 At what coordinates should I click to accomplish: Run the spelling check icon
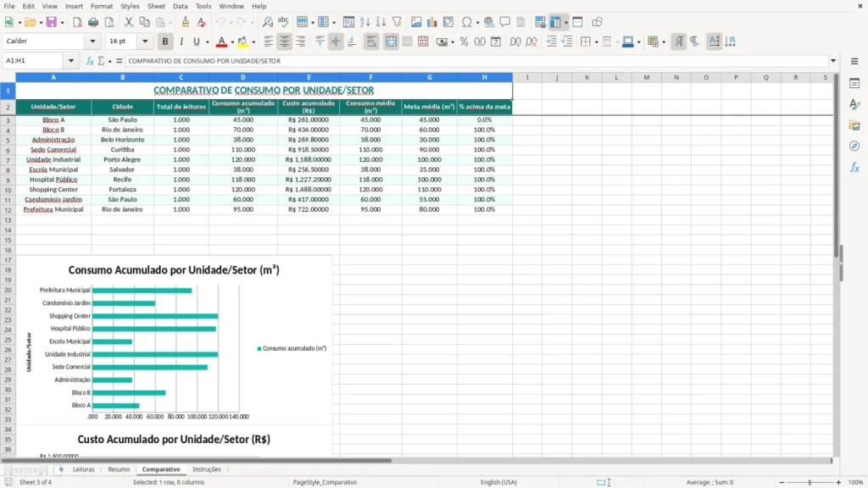(x=283, y=22)
